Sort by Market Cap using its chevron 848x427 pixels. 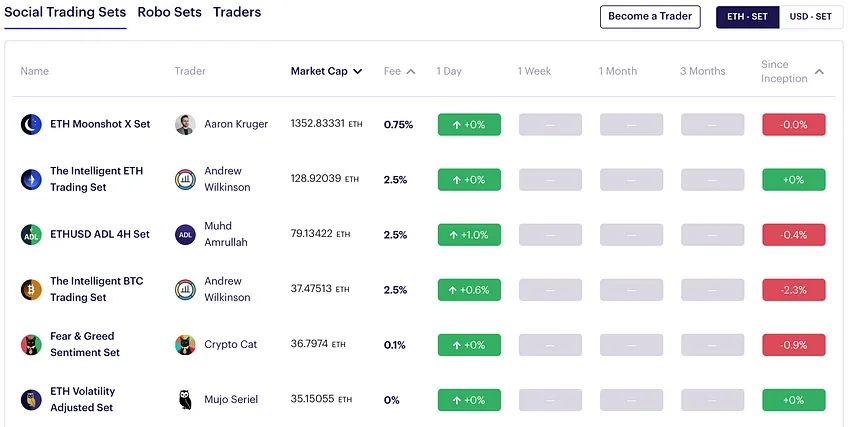(x=357, y=71)
